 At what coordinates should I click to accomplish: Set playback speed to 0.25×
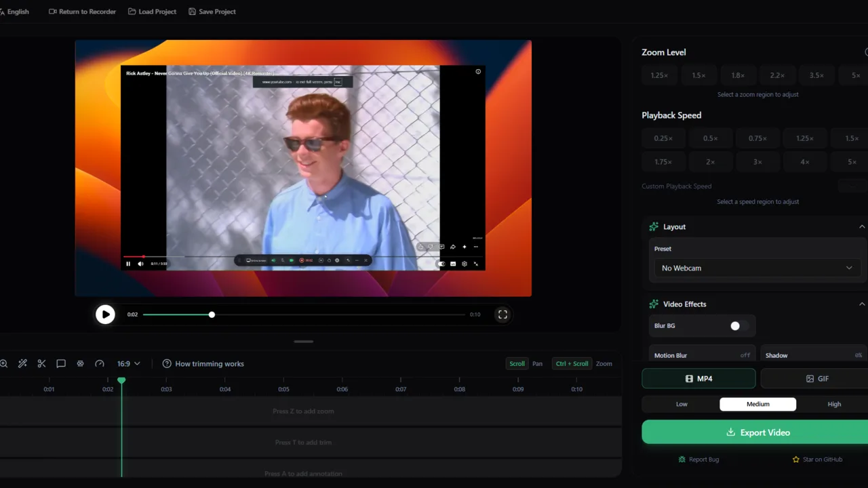[x=663, y=138]
